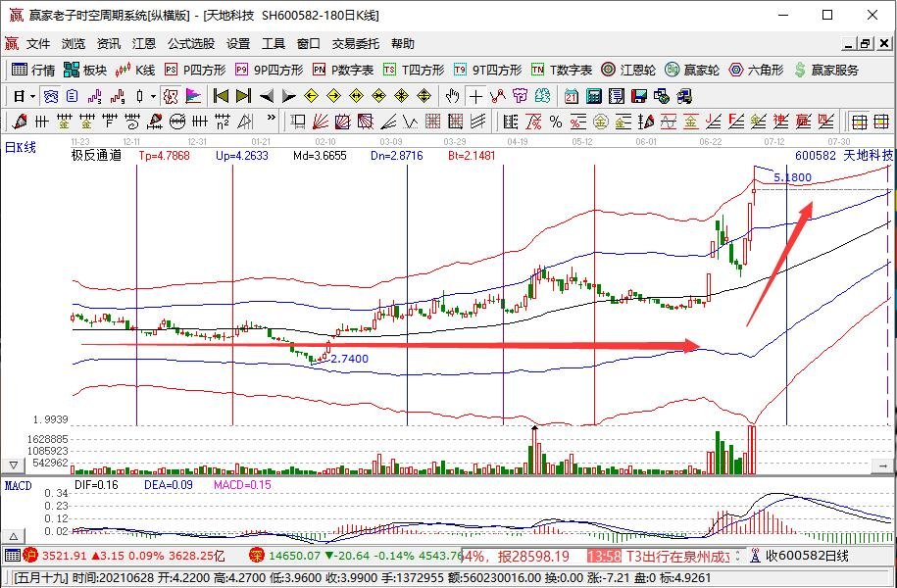Open the 公式选股 menu
The width and height of the screenshot is (897, 588).
point(191,44)
